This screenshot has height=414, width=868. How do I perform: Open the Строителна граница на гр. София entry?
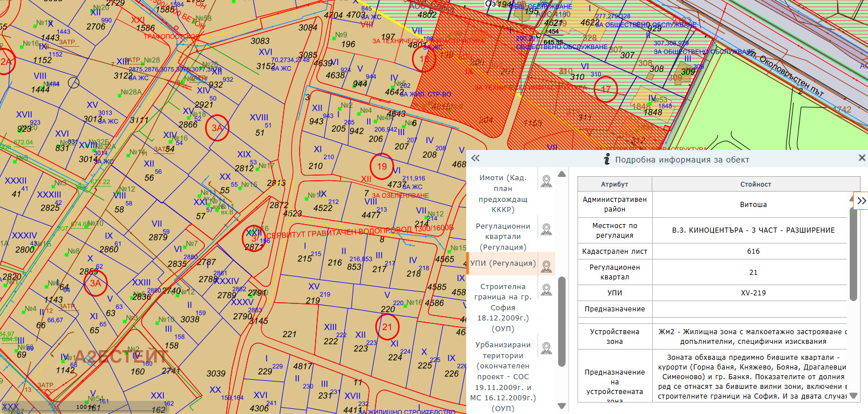click(x=503, y=307)
